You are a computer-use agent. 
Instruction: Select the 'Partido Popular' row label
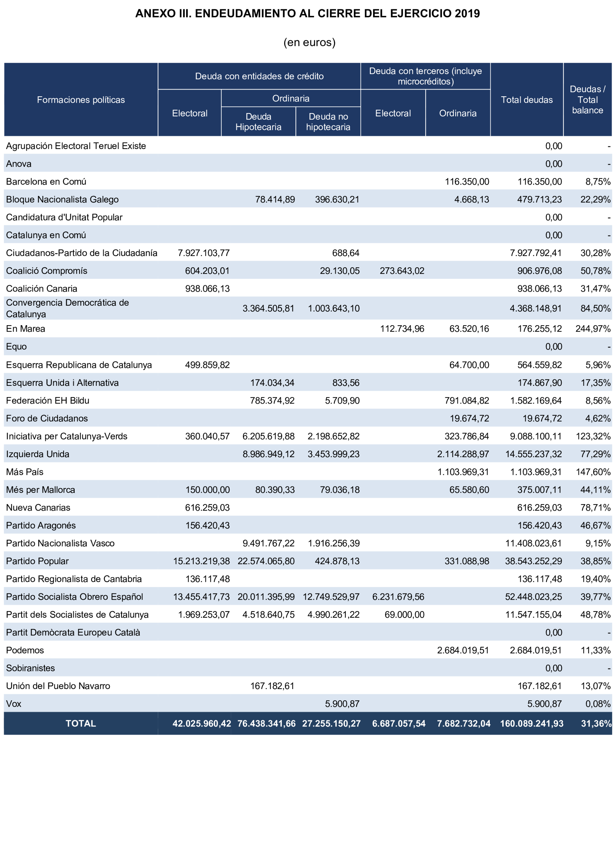[x=37, y=561]
